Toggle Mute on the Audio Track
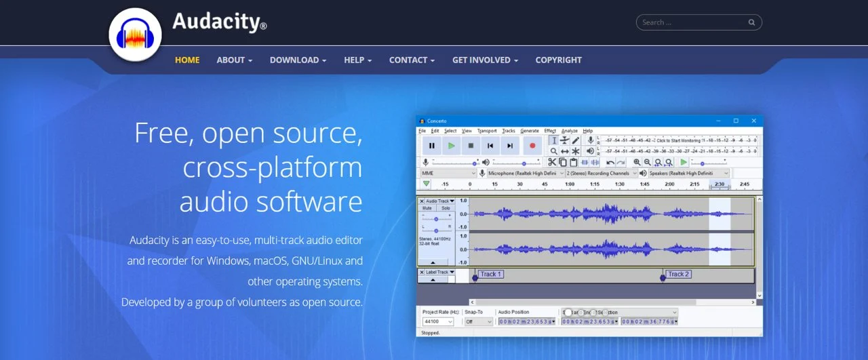This screenshot has width=868, height=360. (427, 208)
